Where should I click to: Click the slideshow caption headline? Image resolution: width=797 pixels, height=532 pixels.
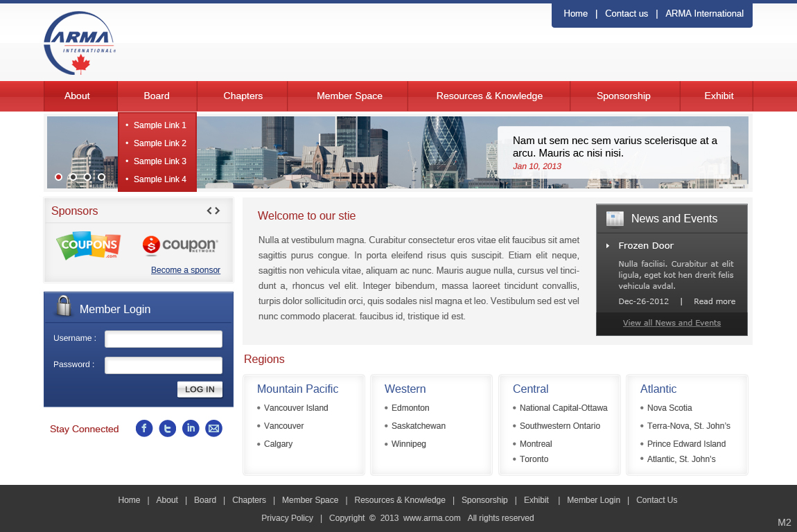click(615, 147)
